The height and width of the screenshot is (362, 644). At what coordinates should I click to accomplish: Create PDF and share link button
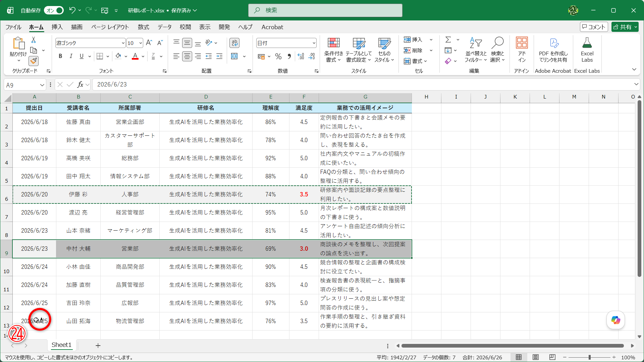553,50
